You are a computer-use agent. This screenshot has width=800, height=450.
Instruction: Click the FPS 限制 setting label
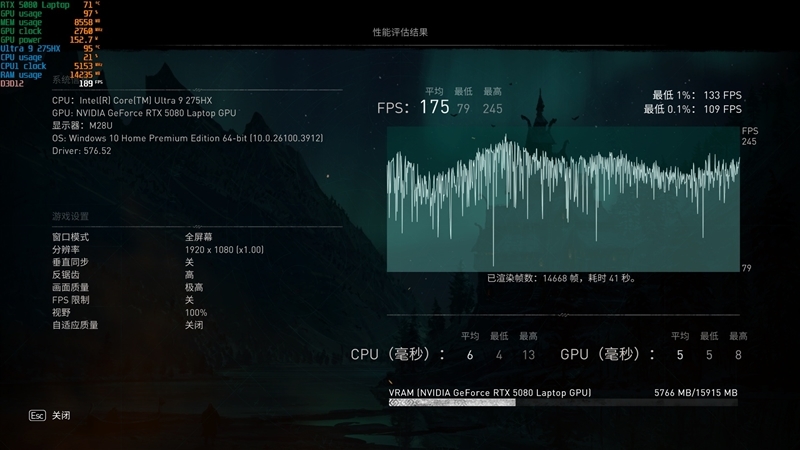pos(70,300)
